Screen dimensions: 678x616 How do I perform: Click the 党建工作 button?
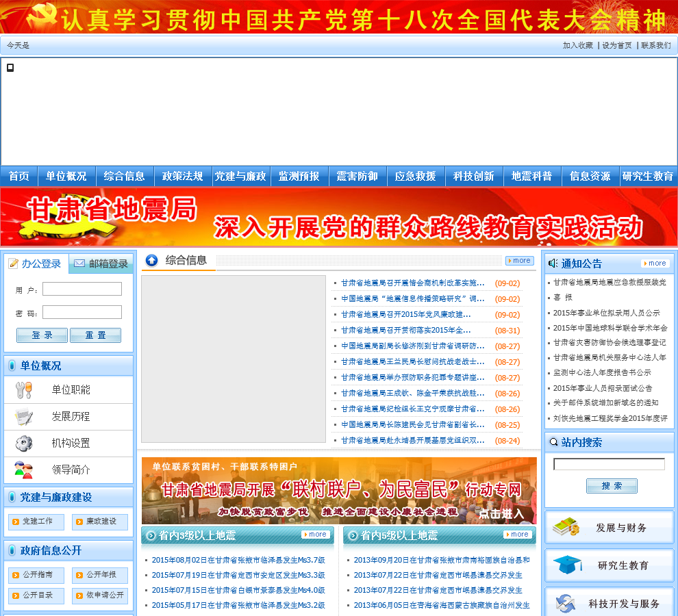click(x=36, y=522)
